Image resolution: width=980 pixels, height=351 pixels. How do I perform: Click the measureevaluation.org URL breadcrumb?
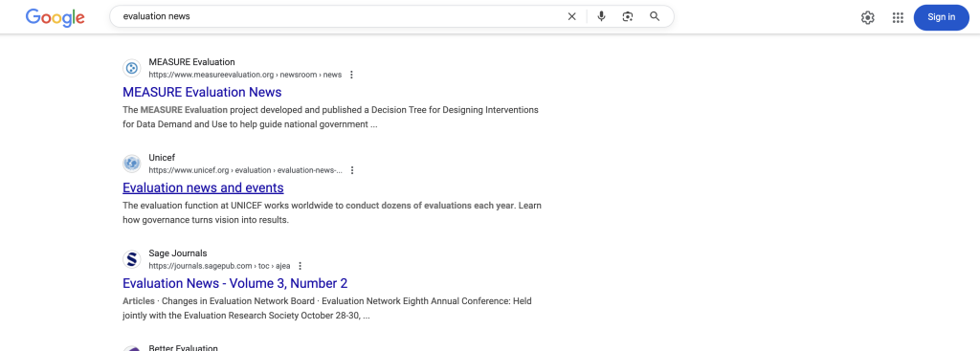pyautogui.click(x=245, y=75)
